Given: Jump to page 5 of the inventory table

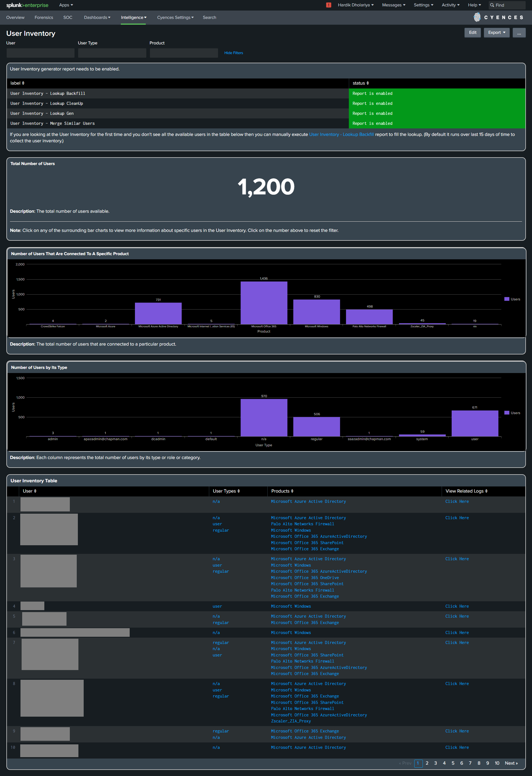Looking at the screenshot, I should click(x=453, y=763).
